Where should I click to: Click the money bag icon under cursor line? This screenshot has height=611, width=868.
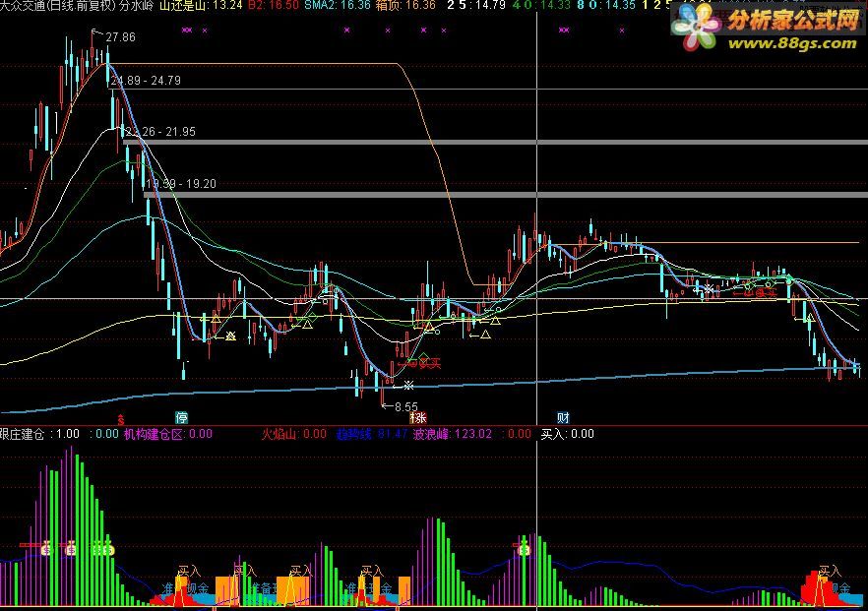point(524,550)
